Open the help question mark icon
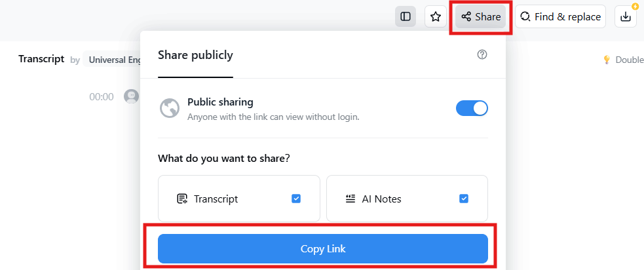The image size is (644, 270). pos(482,55)
